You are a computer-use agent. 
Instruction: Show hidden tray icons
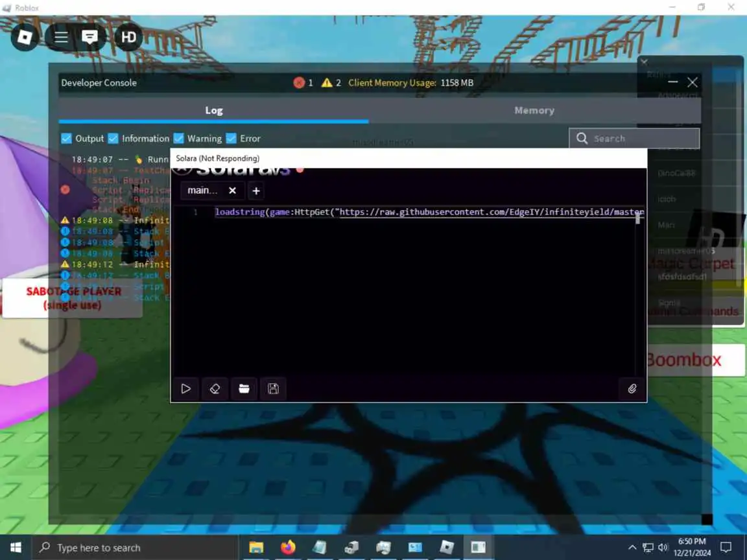click(x=632, y=548)
